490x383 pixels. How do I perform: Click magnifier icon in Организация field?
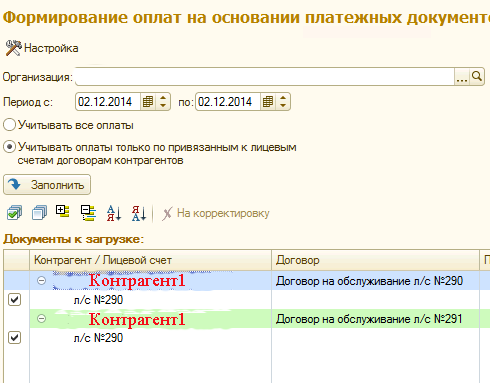[x=477, y=77]
